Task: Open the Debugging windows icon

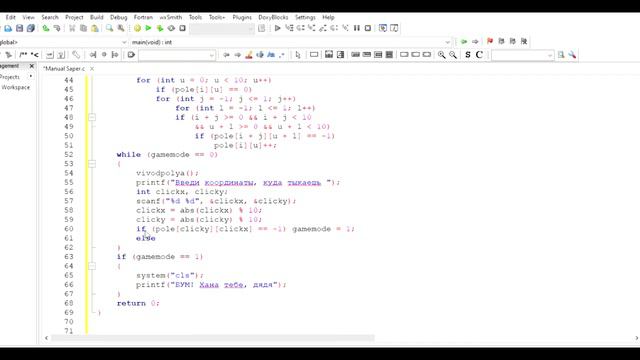Action: [x=383, y=28]
